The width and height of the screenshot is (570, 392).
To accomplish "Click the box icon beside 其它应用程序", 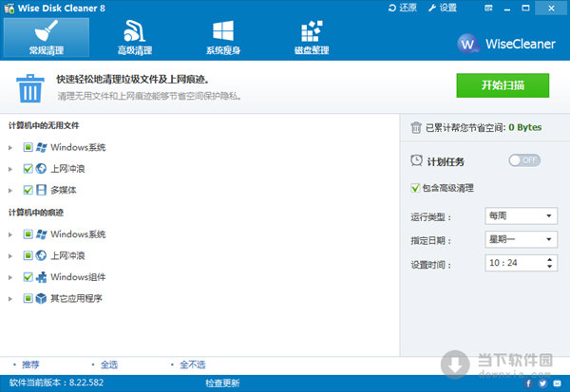I will click(x=41, y=298).
